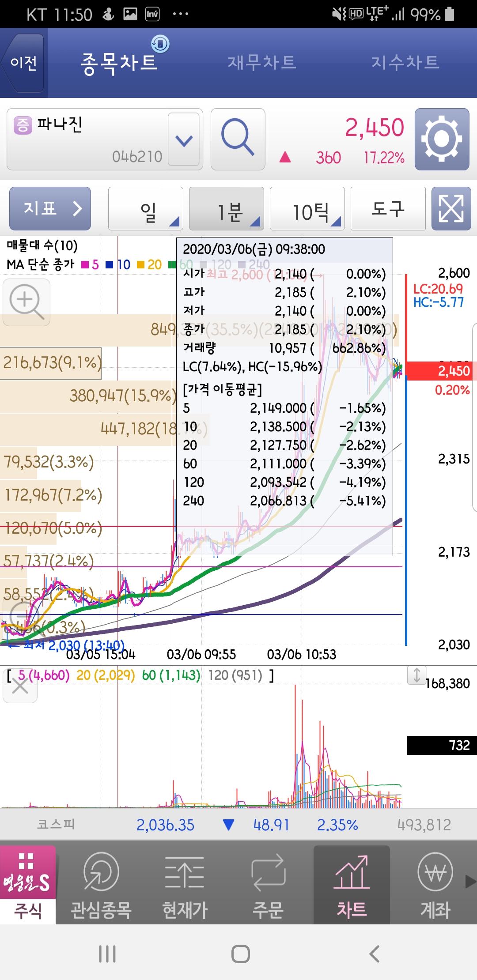Tap the MA 20 orange legend swatch
This screenshot has width=477, height=980.
coord(141,265)
